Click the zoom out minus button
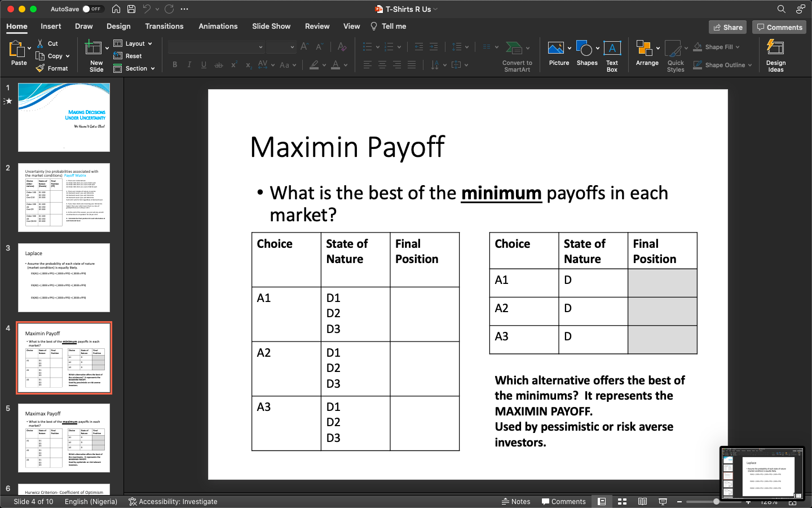This screenshot has height=508, width=812. (679, 501)
